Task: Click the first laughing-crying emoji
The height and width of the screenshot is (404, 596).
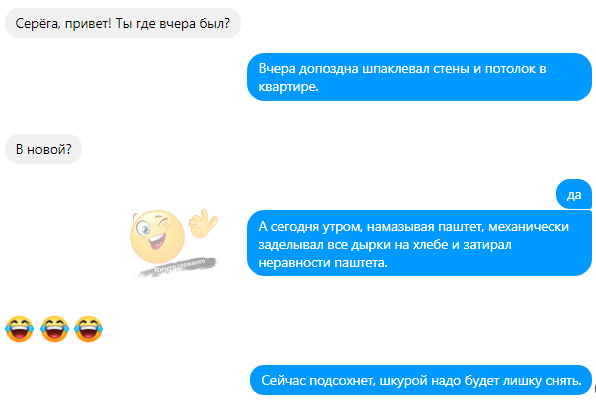Action: pos(19,329)
